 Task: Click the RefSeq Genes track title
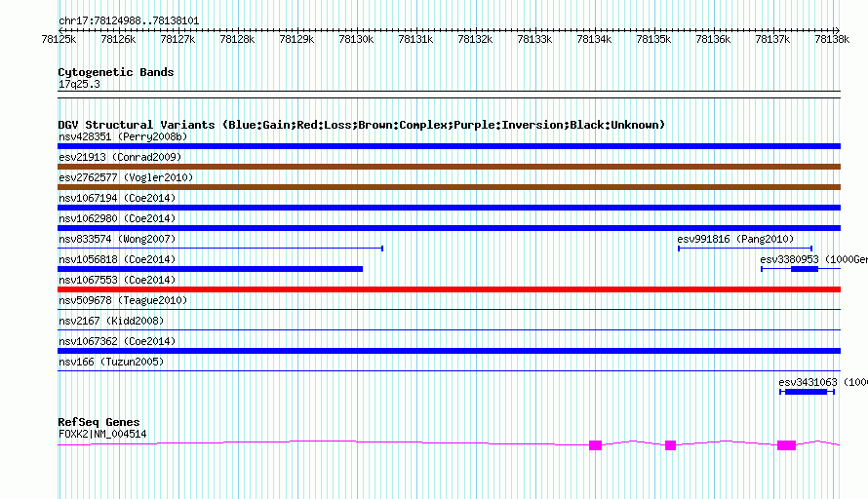click(x=99, y=422)
